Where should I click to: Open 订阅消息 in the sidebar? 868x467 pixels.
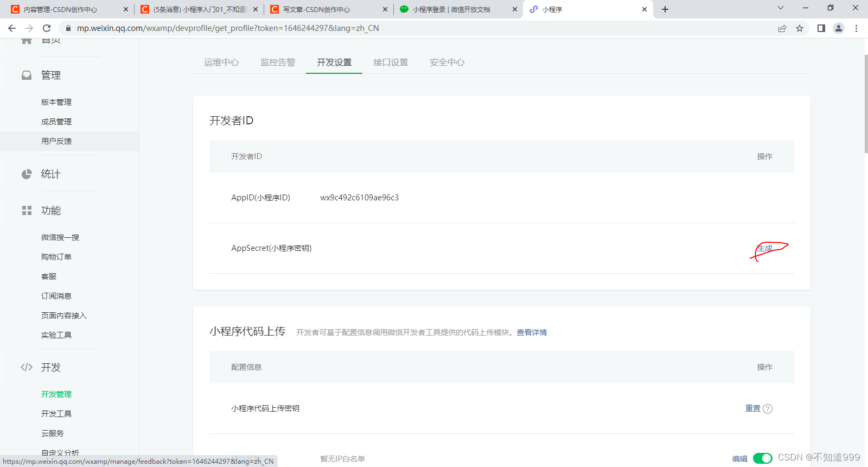pyautogui.click(x=56, y=296)
